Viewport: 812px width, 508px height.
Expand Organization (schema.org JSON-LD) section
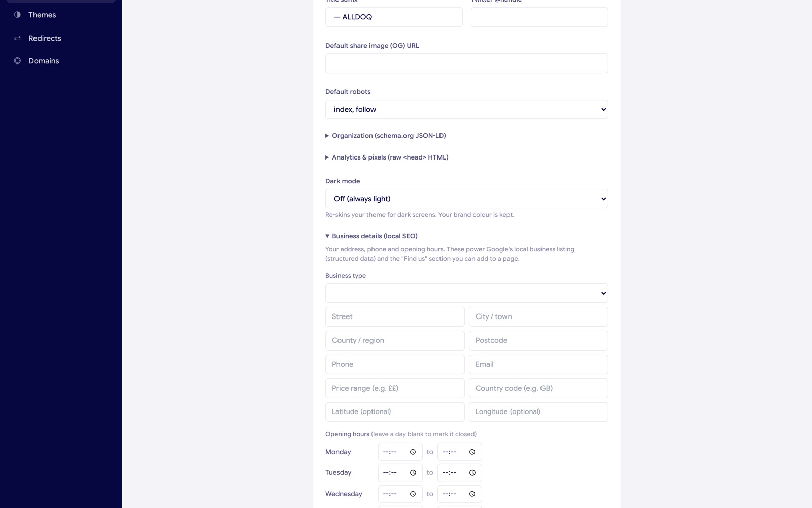tap(386, 136)
